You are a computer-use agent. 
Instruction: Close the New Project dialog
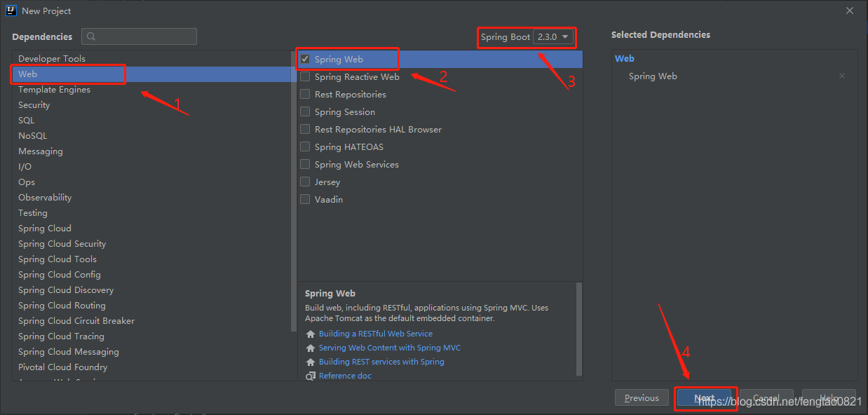point(850,11)
